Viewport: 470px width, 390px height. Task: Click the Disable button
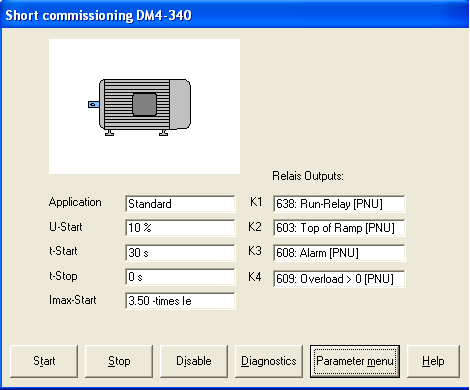(x=194, y=361)
